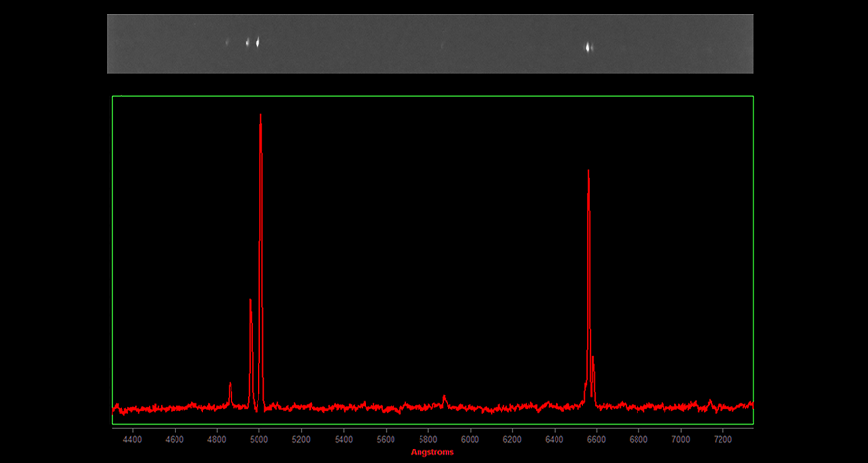Select the 7200 wavelength axis label
868x463 pixels.
pos(723,439)
